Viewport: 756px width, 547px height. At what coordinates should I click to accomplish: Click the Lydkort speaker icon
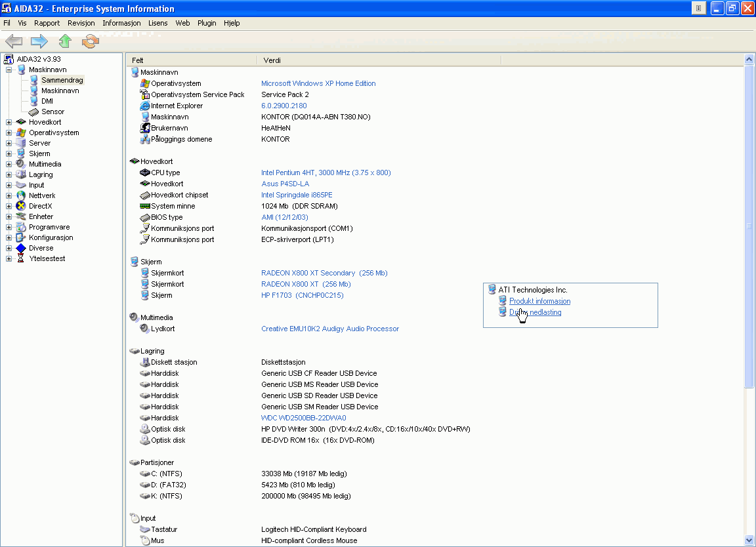point(144,329)
